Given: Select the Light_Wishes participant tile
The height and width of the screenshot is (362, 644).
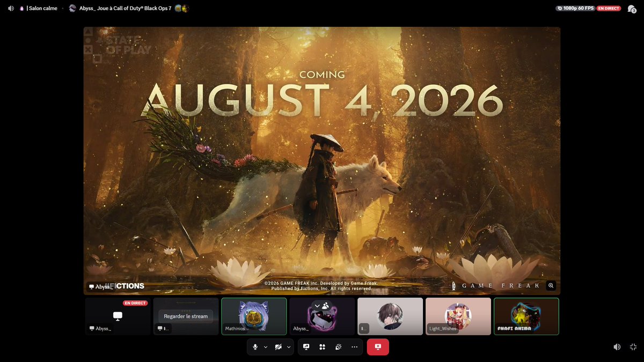Looking at the screenshot, I should 458,316.
